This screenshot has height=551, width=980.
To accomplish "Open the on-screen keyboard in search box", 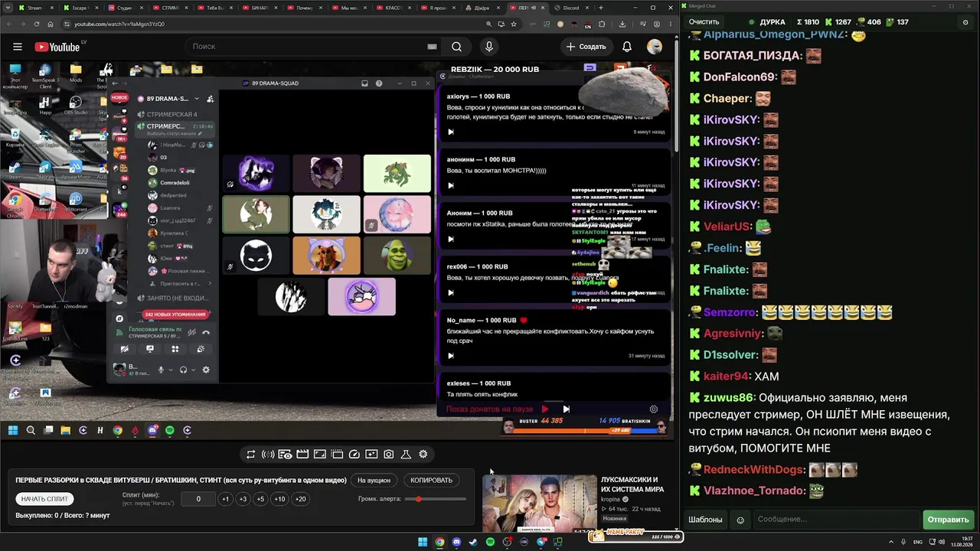I will [432, 47].
